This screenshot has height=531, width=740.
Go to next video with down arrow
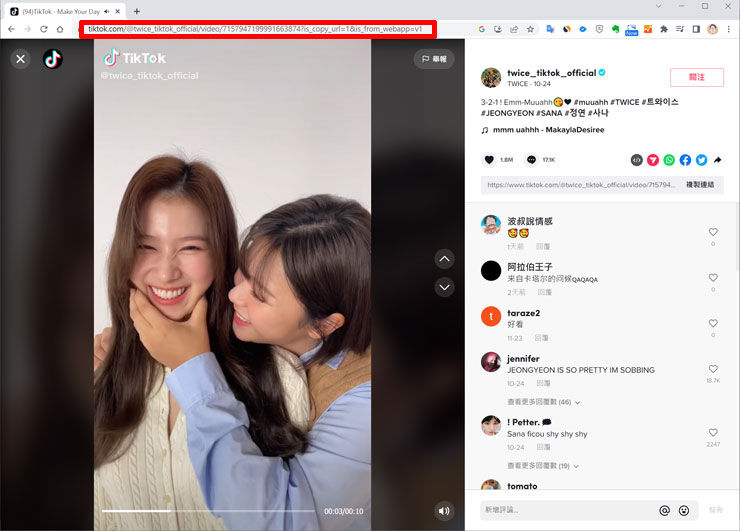pos(444,287)
